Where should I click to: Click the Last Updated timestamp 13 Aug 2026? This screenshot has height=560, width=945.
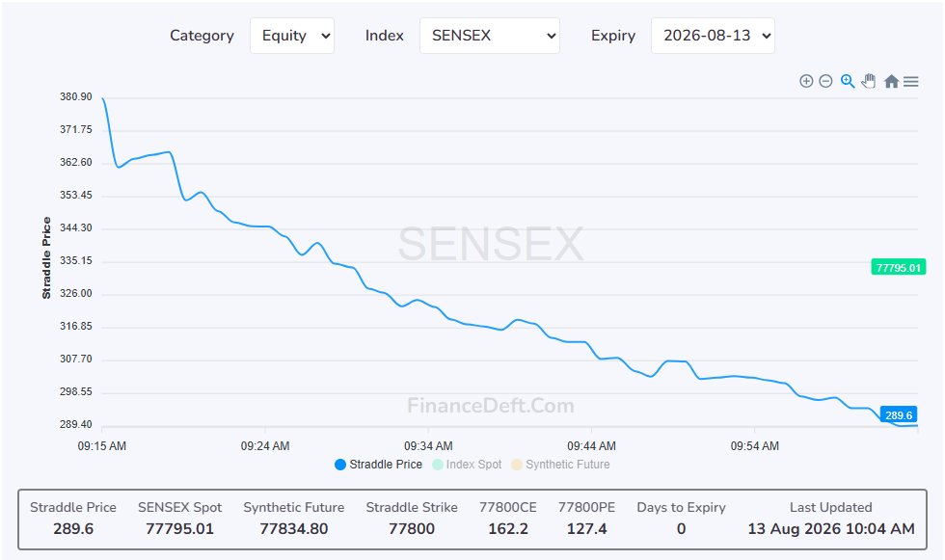[831, 529]
